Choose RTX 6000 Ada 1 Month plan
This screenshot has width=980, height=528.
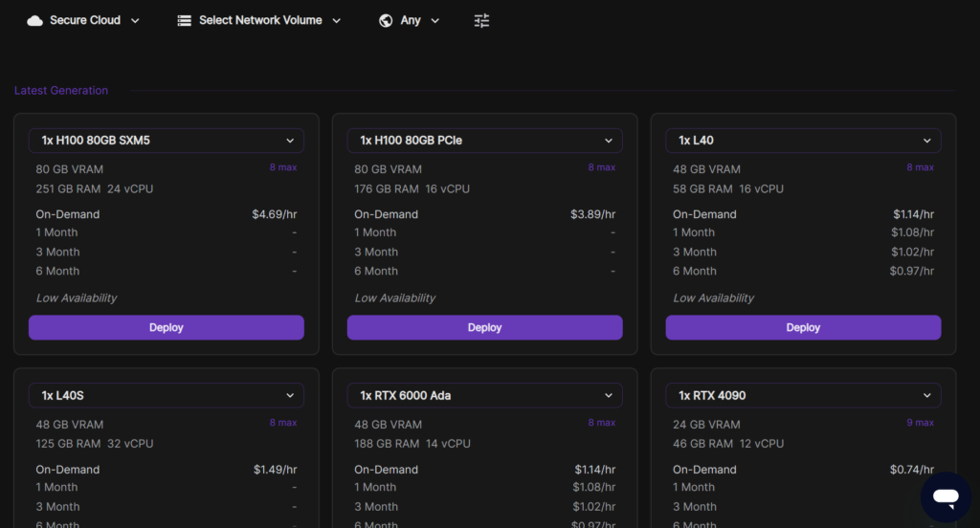point(484,488)
